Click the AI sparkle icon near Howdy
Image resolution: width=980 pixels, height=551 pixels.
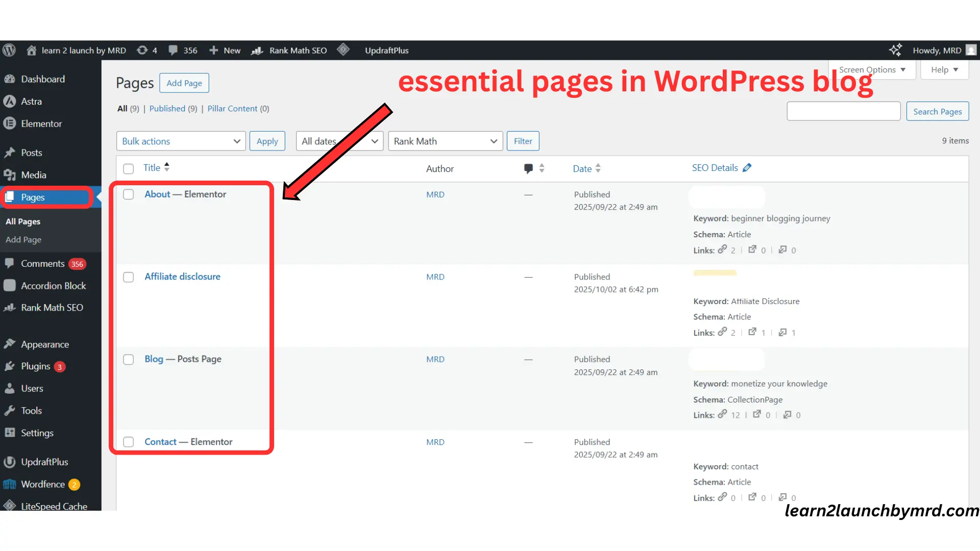895,49
